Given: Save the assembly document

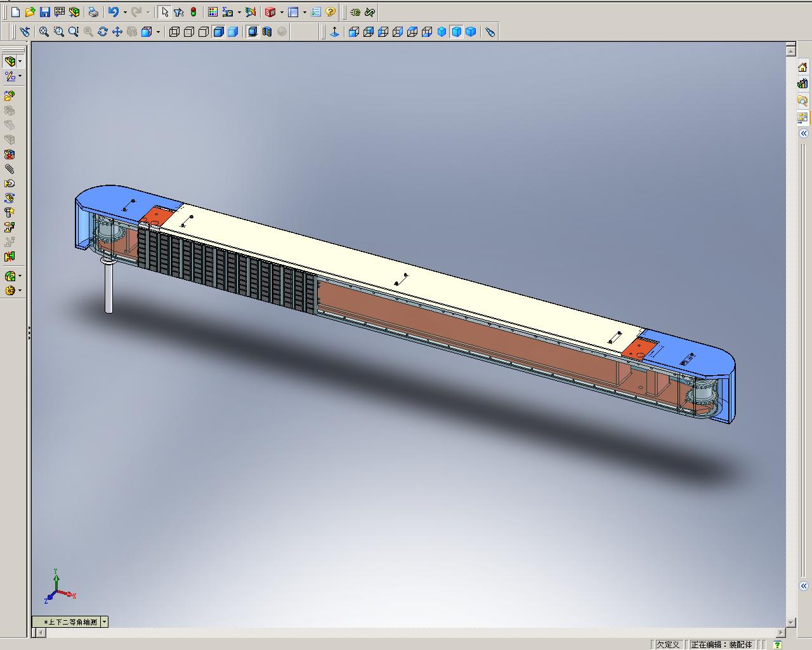Looking at the screenshot, I should coord(45,12).
